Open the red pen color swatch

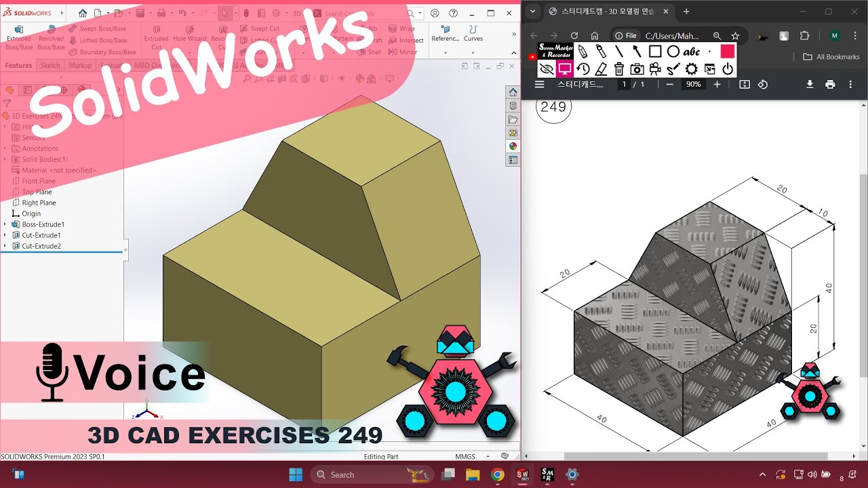[x=728, y=52]
